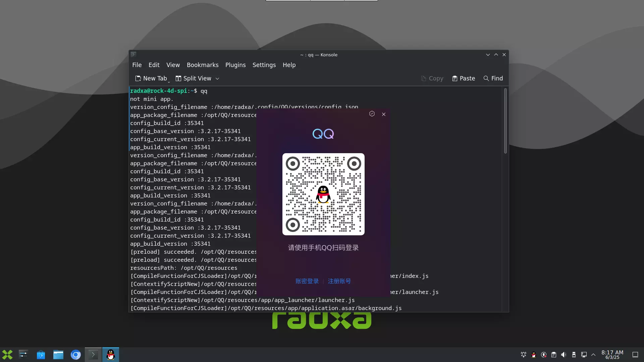Screen dimensions: 644x362
Task: Expand the Split View dropdown arrow
Action: [217, 79]
